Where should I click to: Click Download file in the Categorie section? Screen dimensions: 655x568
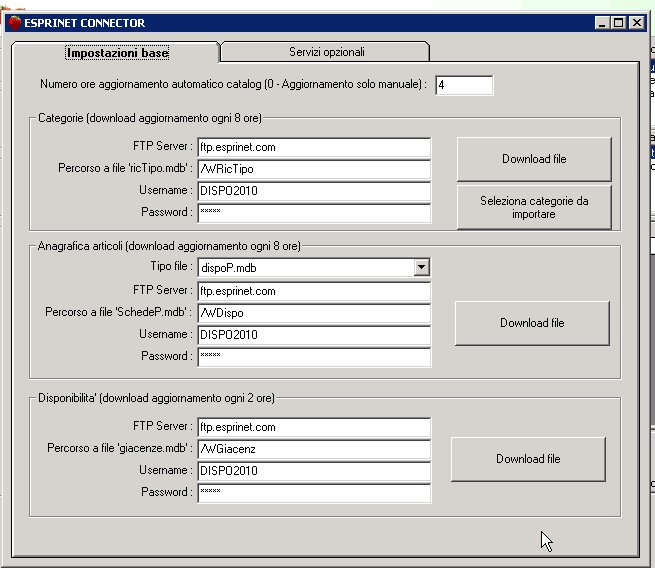[x=534, y=159]
